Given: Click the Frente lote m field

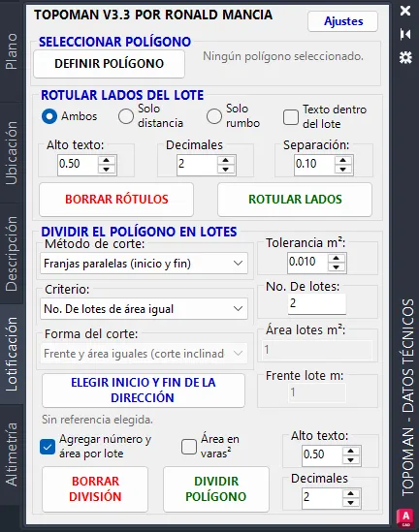Looking at the screenshot, I should click(x=317, y=392).
